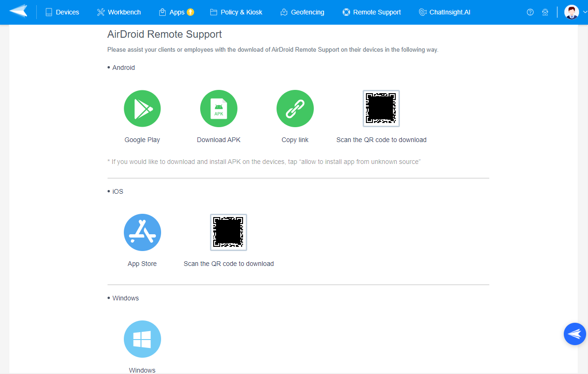Click the 'Android' section heading

coord(123,68)
